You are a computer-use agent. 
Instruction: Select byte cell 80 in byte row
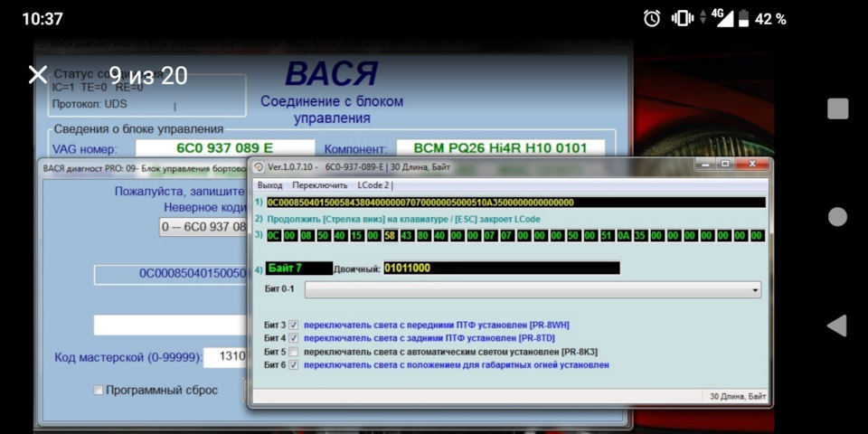click(423, 236)
